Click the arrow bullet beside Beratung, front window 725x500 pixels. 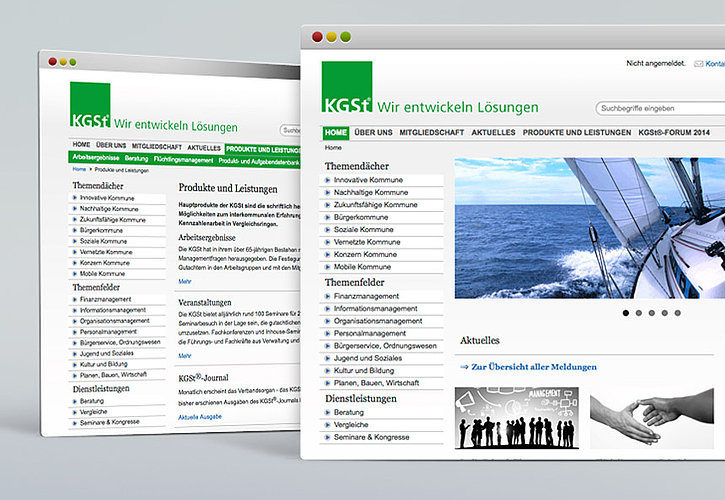pyautogui.click(x=327, y=412)
